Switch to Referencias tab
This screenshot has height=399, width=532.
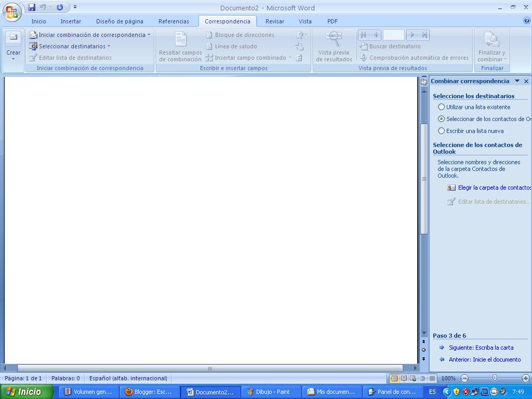(174, 21)
